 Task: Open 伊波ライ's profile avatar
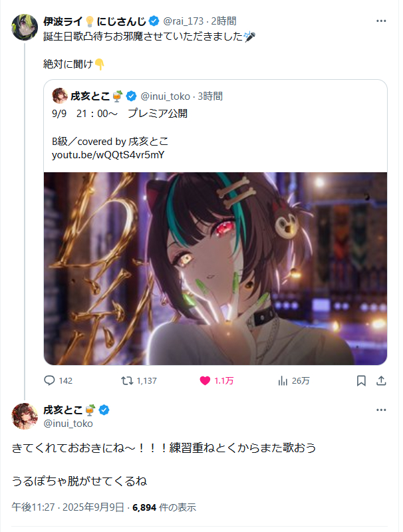25,27
